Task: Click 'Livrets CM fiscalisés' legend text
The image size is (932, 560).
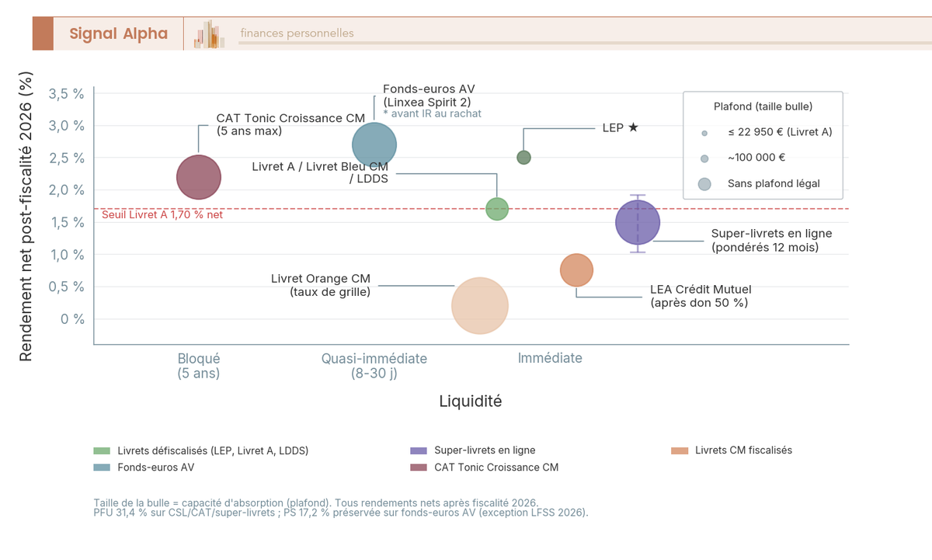Action: (744, 450)
